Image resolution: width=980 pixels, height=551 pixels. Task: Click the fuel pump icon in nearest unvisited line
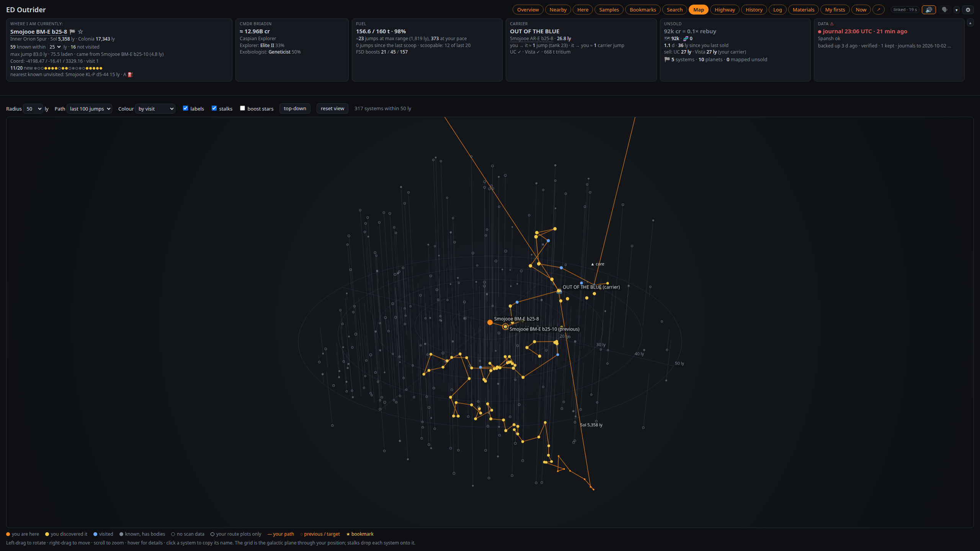130,75
